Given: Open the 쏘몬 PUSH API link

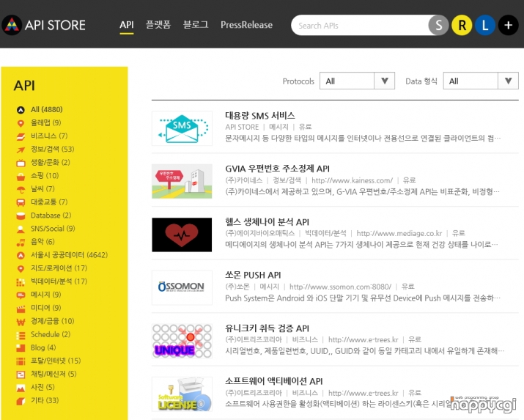Looking at the screenshot, I should (253, 275).
